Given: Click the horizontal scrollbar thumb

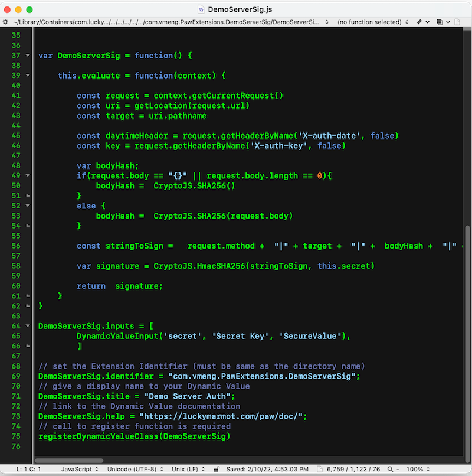Looking at the screenshot, I should [69, 461].
